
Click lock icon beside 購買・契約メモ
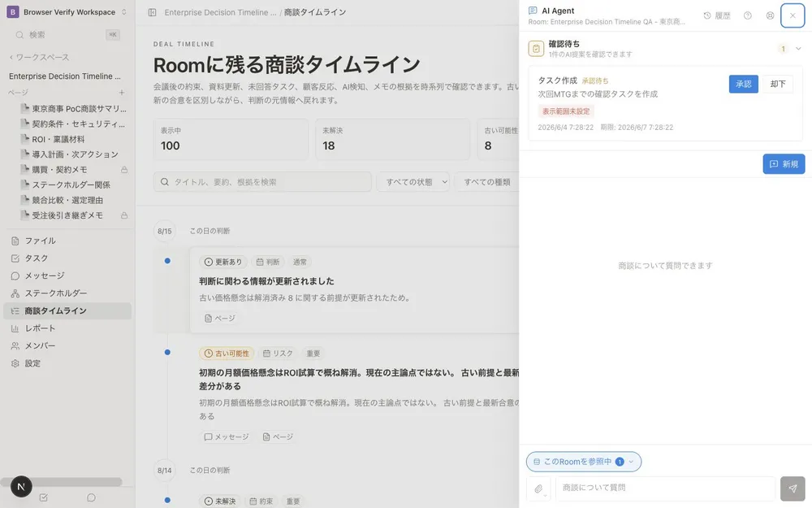(x=124, y=170)
